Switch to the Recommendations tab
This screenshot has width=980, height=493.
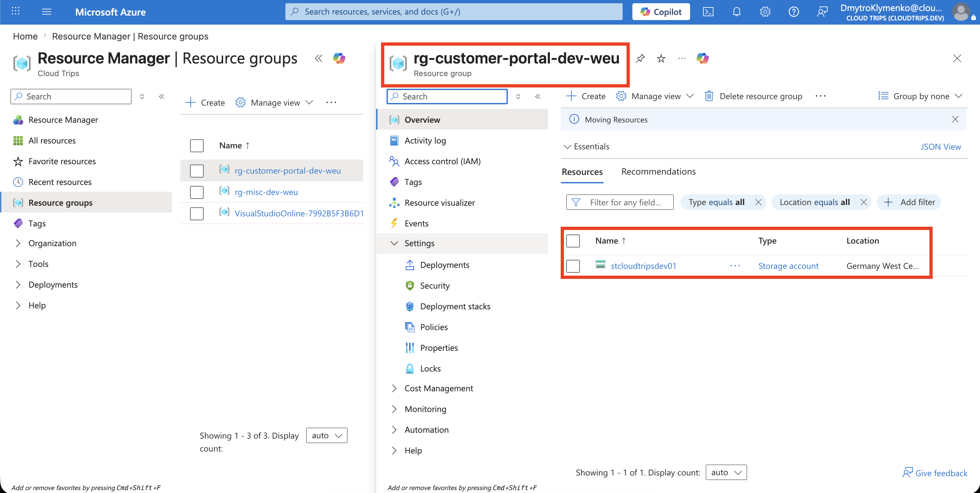[x=659, y=171]
